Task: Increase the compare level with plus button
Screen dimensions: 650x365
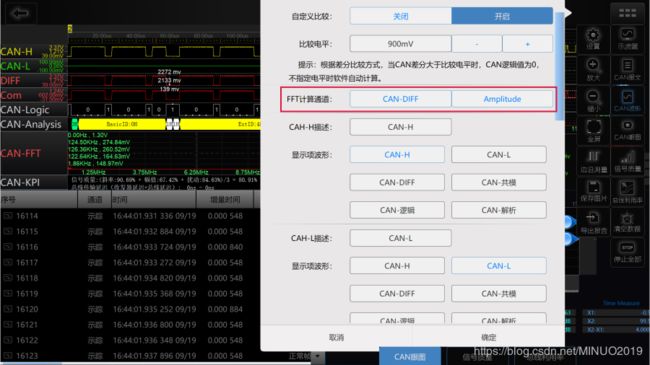Action: [527, 44]
